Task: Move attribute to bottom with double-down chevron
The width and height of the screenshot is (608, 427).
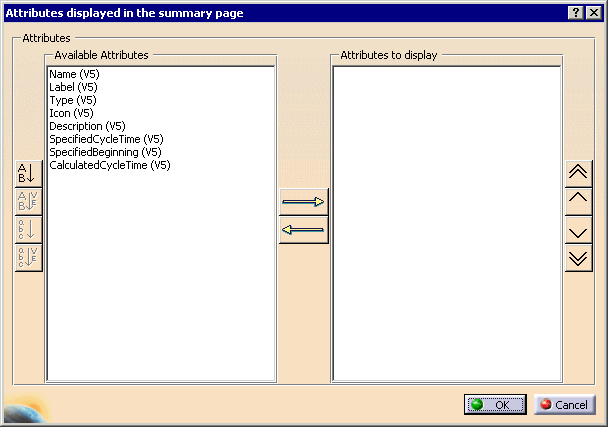Action: click(x=578, y=258)
